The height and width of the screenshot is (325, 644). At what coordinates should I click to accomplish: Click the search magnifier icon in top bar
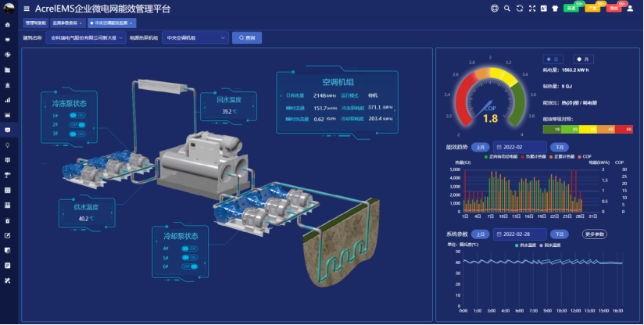coord(507,9)
